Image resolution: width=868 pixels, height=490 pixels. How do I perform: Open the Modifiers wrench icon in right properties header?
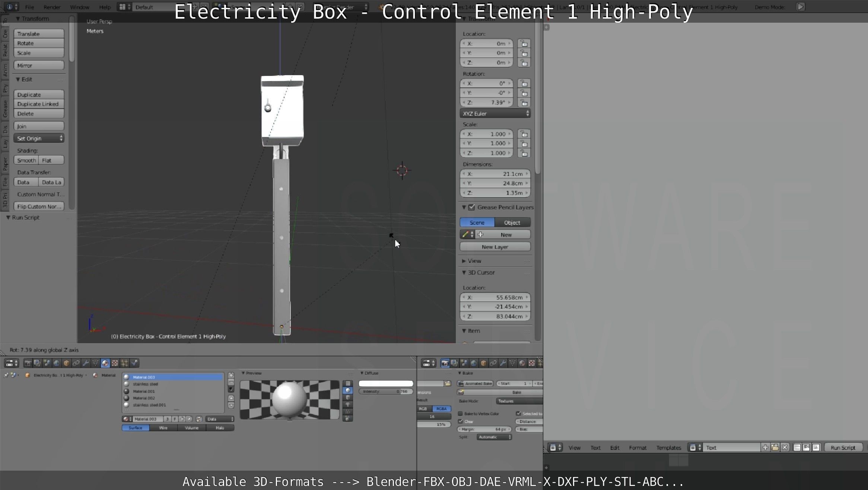point(503,363)
